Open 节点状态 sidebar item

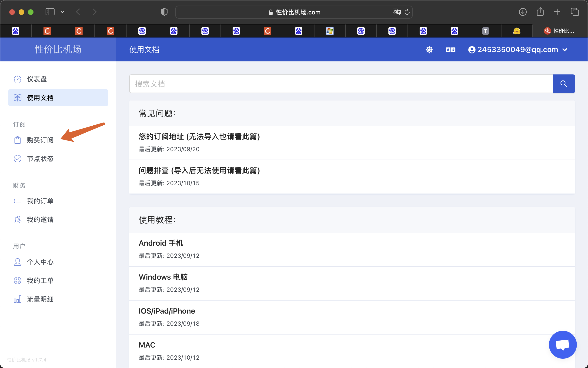click(58, 159)
